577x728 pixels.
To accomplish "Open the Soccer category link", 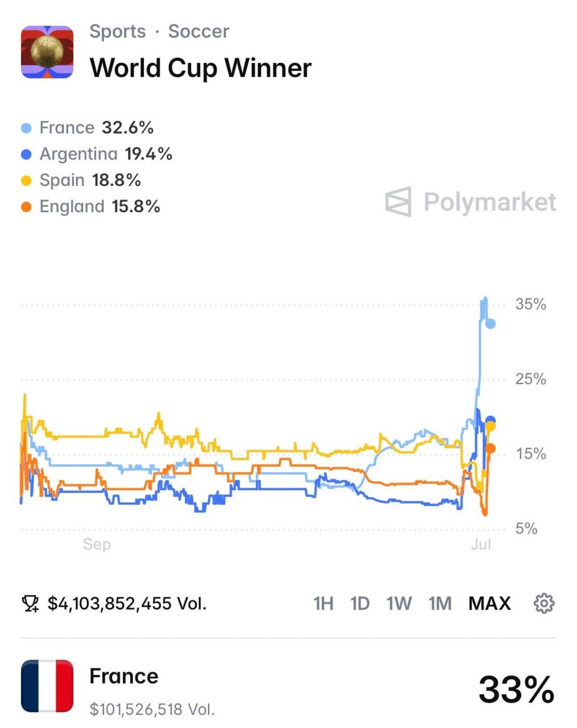I will click(198, 31).
